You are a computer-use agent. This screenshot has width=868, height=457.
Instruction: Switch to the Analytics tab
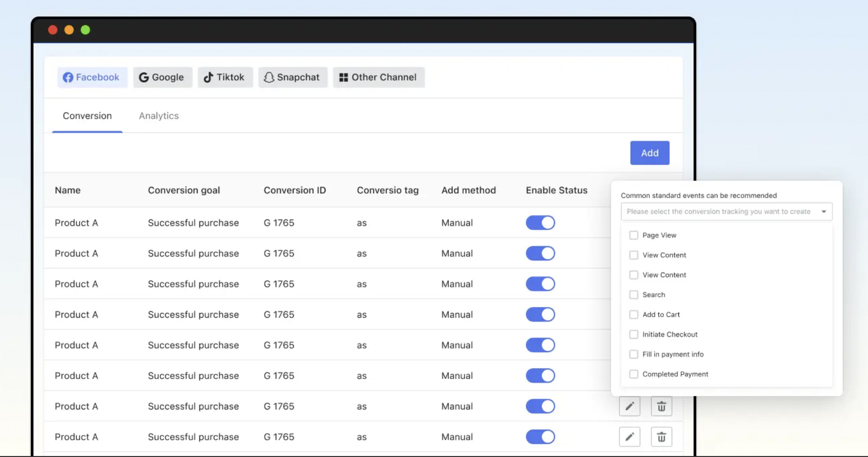(159, 116)
